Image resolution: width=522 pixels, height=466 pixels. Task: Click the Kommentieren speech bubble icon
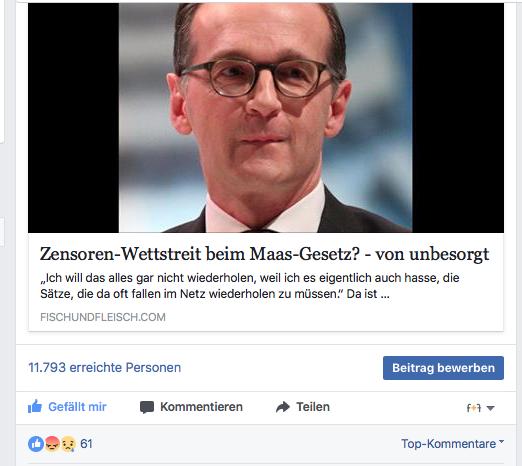pos(147,407)
